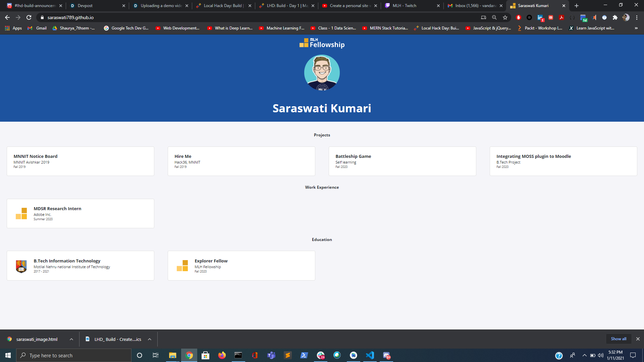
Task: Expand saraswati_image.html download options
Action: pos(71,339)
